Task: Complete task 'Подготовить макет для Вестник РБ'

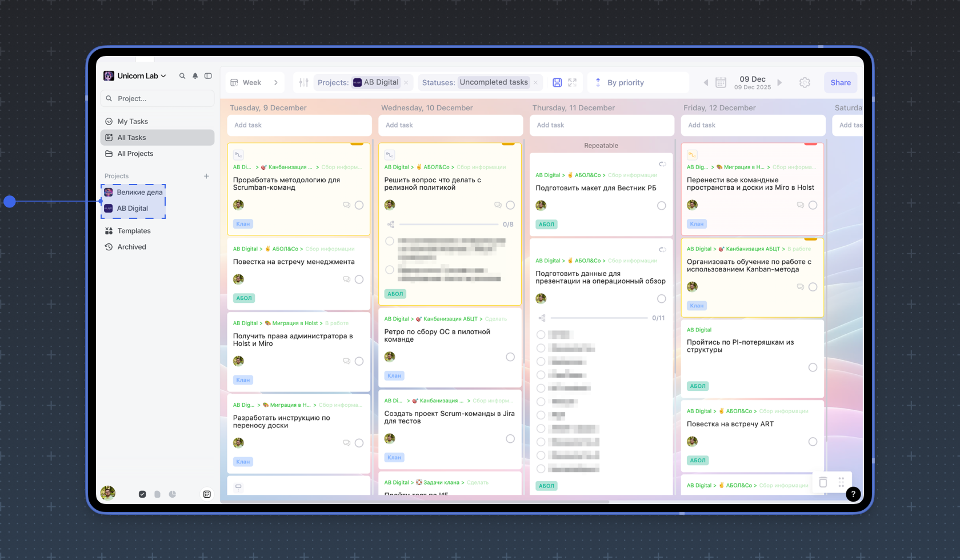Action: tap(661, 206)
